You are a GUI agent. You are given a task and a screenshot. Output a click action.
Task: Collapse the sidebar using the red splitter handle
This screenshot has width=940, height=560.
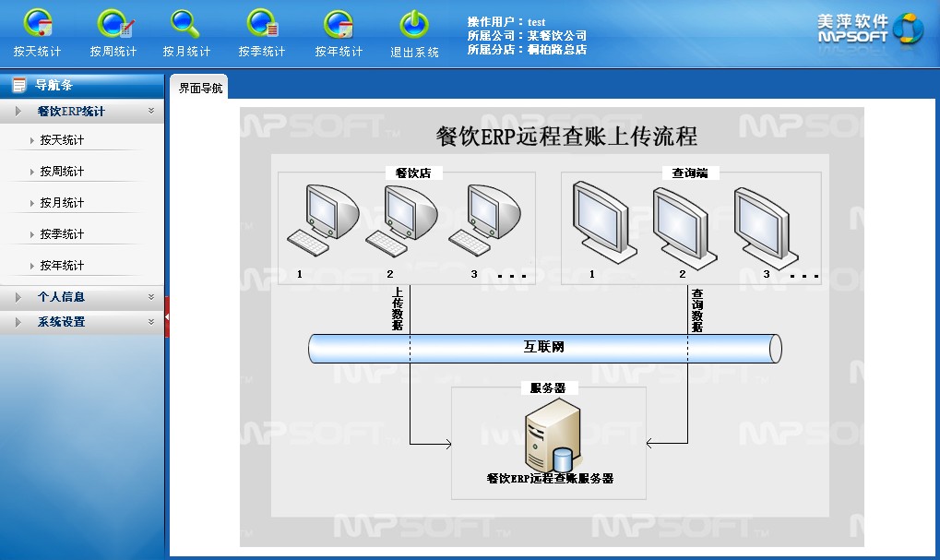tap(167, 317)
